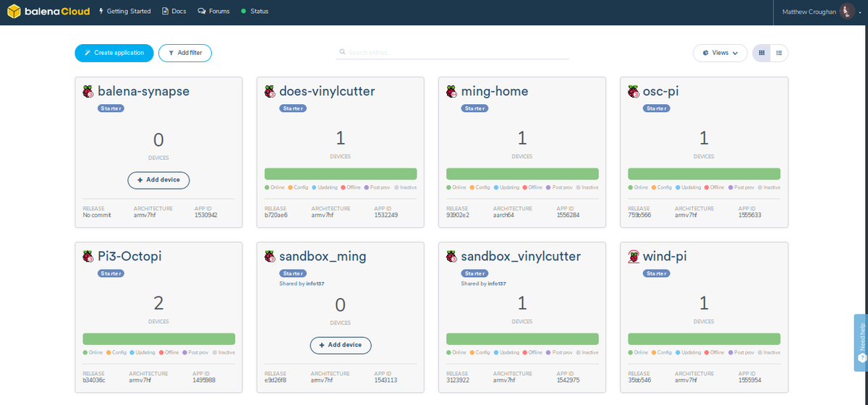The image size is (868, 405).
Task: Click the Raspberry Pi icon on sandbox_vinylcutter card
Action: (451, 257)
